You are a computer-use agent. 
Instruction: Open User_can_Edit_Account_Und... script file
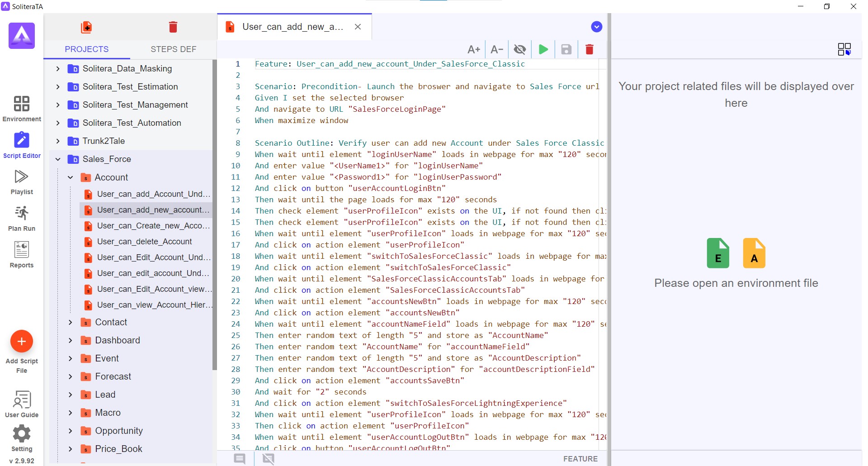(146, 257)
